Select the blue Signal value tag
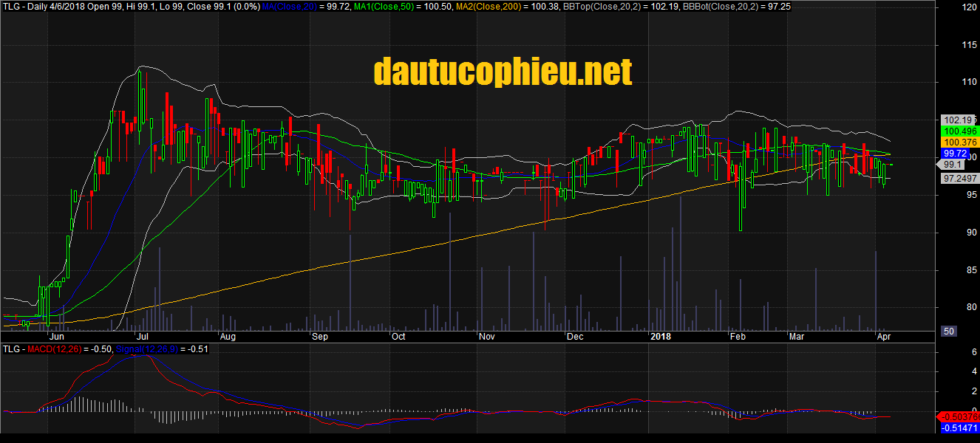The width and height of the screenshot is (980, 443). point(959,427)
